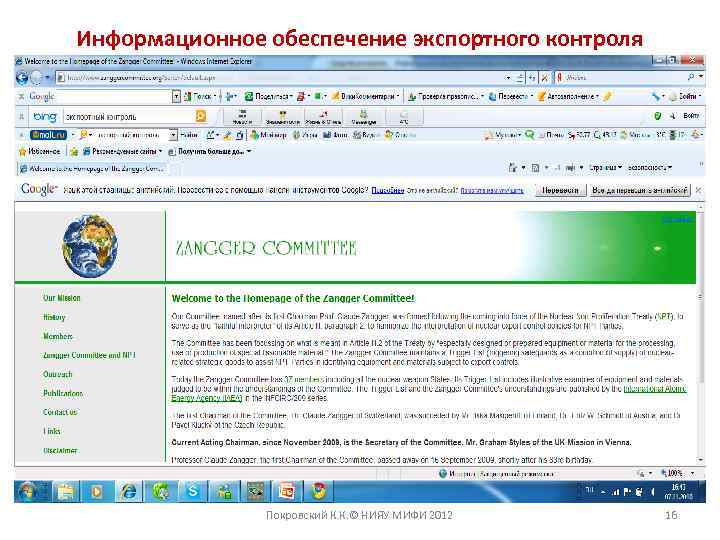720x540 pixels.
Task: Click the Google toolbar Поиск button
Action: [198, 96]
